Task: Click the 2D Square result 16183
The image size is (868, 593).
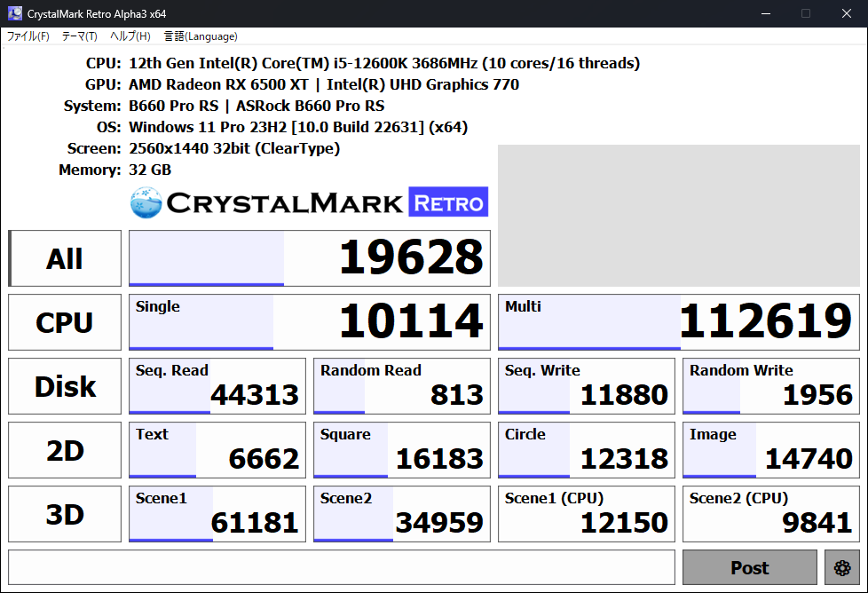Action: coord(402,450)
